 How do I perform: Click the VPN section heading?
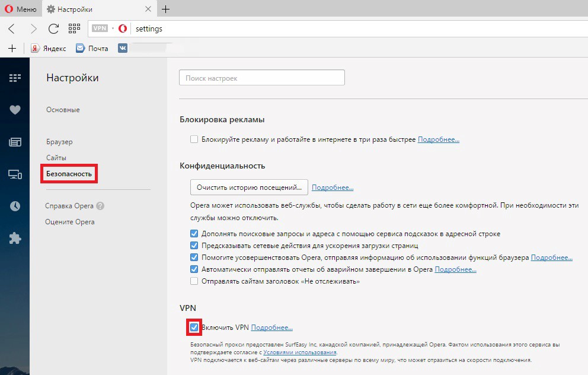(188, 308)
